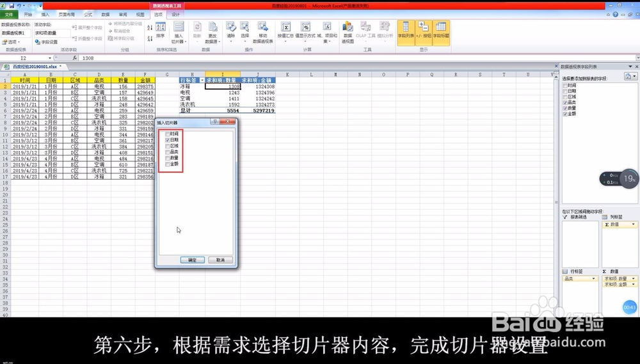Click Ungroup (取消组合)
Image resolution: width=640 pixels, height=364 pixels.
click(119, 31)
